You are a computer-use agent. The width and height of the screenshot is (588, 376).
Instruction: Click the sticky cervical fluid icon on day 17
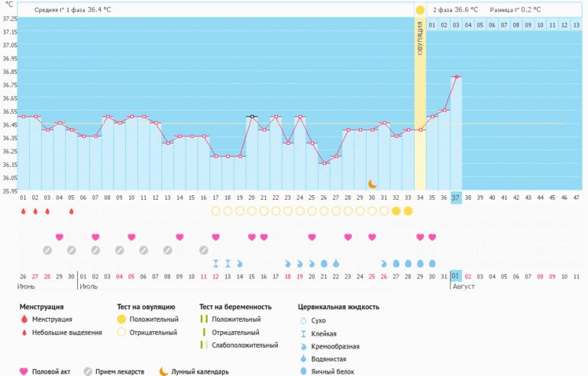click(x=215, y=263)
